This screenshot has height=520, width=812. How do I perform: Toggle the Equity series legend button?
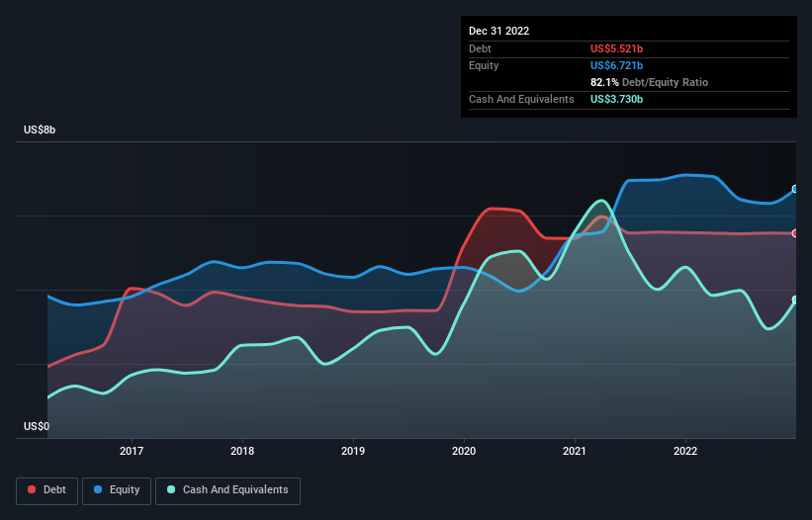coord(117,490)
